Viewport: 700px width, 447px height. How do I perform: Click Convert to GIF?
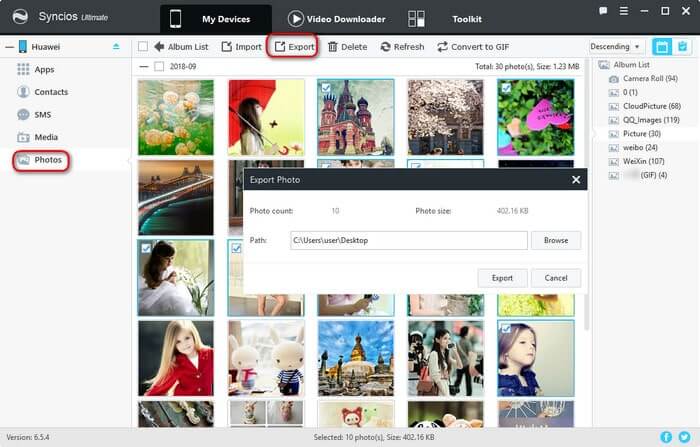point(473,46)
